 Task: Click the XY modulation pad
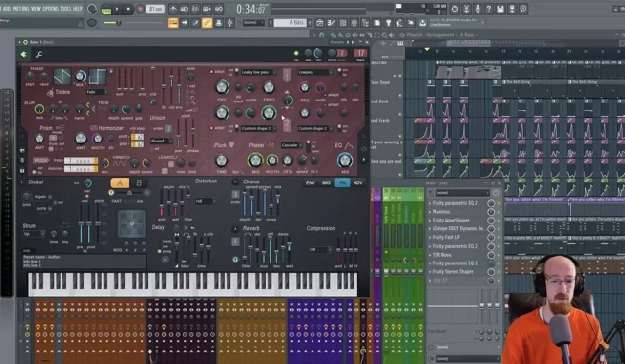click(132, 223)
